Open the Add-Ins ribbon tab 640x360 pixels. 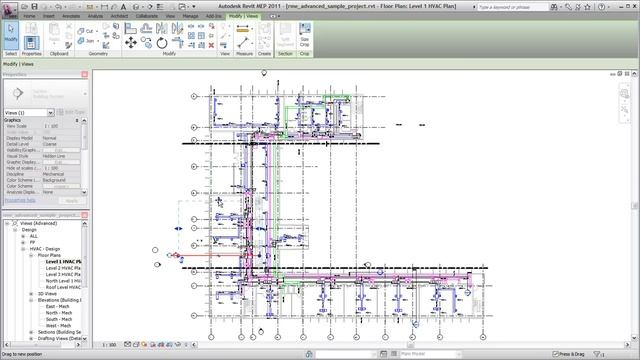pyautogui.click(x=213, y=16)
